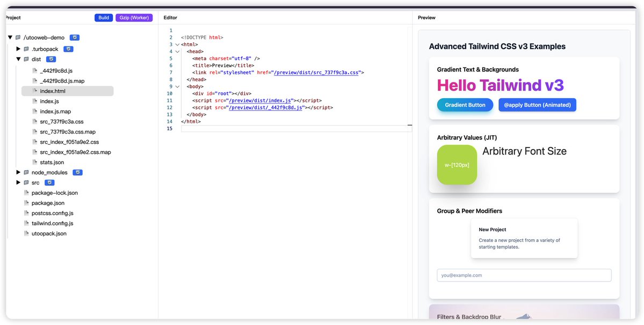644x325 pixels.
Task: Click refresh badge beside src folder
Action: coord(49,183)
